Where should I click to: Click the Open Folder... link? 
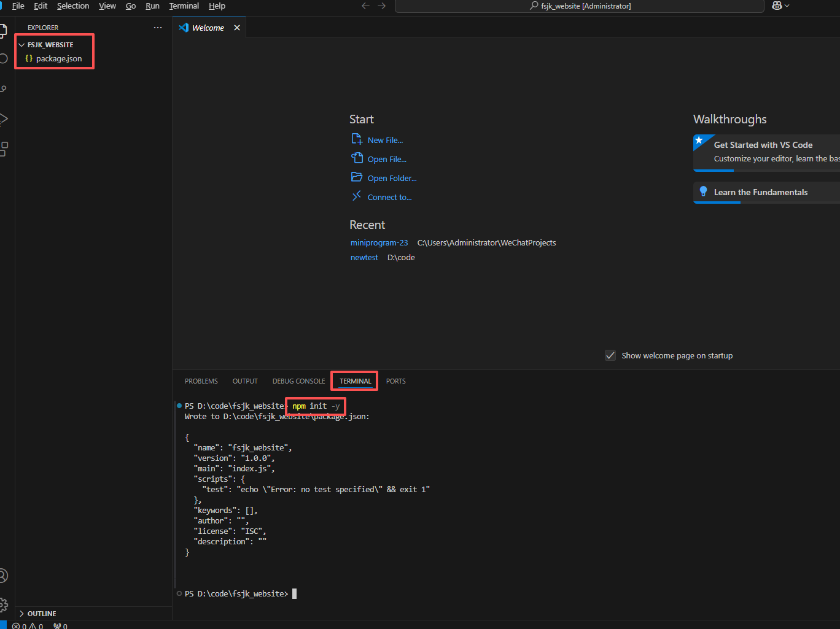[392, 178]
